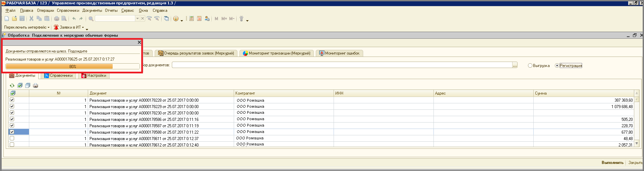Open print preview from the main toolbar
This screenshot has width=644, height=171.
coord(64,19)
